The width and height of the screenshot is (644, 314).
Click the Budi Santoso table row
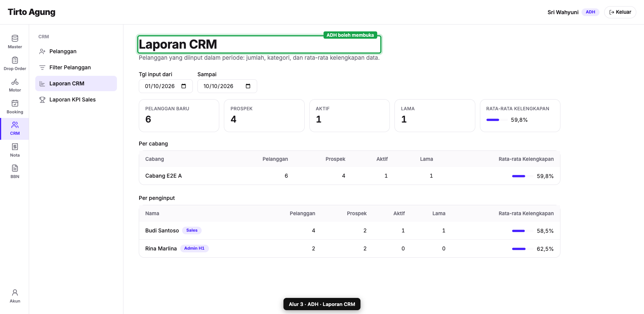[x=349, y=231]
